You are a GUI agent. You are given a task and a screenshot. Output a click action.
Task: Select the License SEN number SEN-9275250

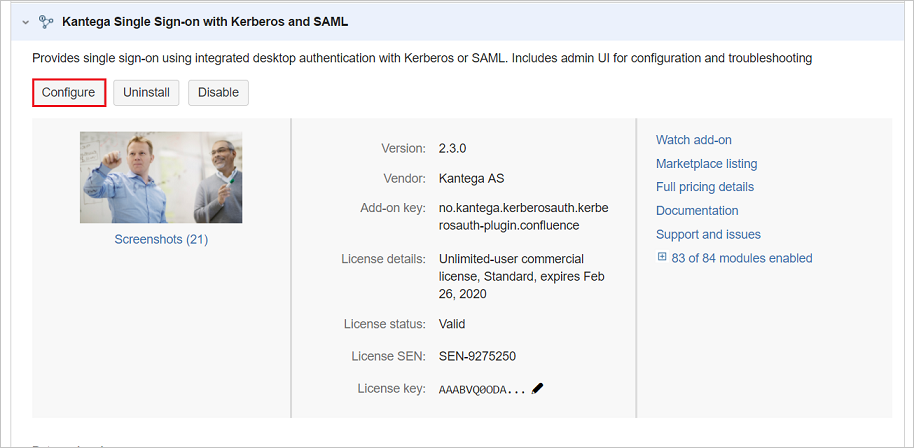pyautogui.click(x=477, y=356)
